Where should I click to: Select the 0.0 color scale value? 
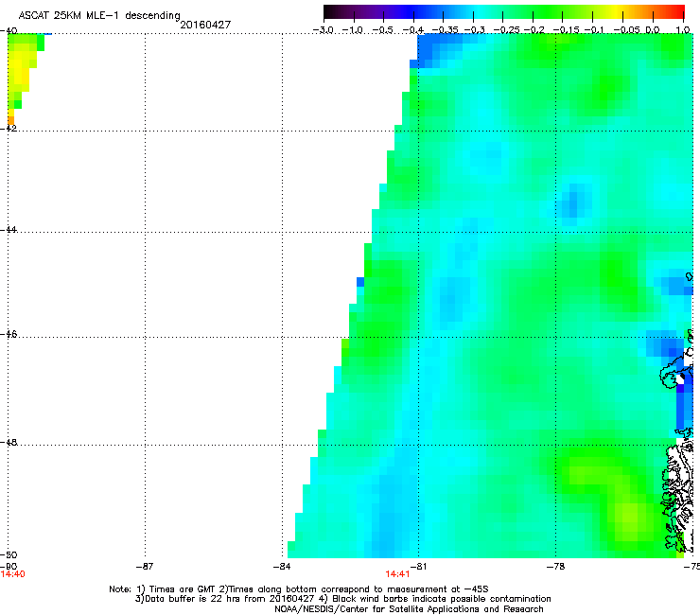[x=653, y=30]
